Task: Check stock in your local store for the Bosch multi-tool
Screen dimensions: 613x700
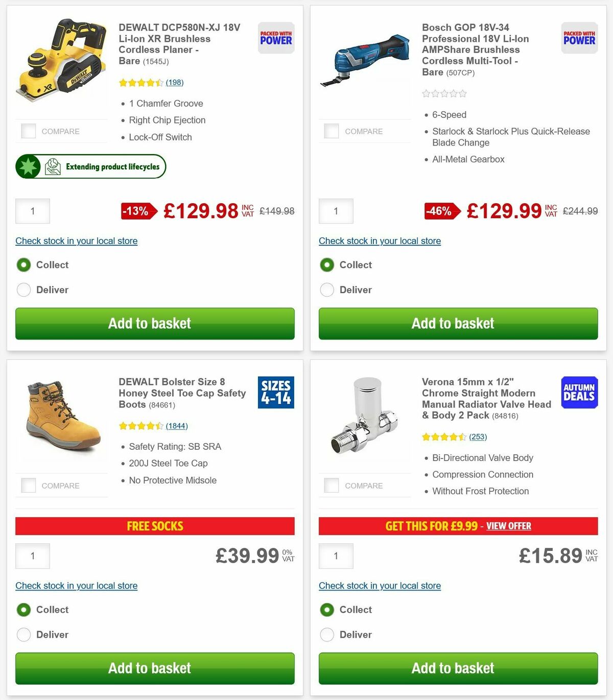Action: pos(380,240)
